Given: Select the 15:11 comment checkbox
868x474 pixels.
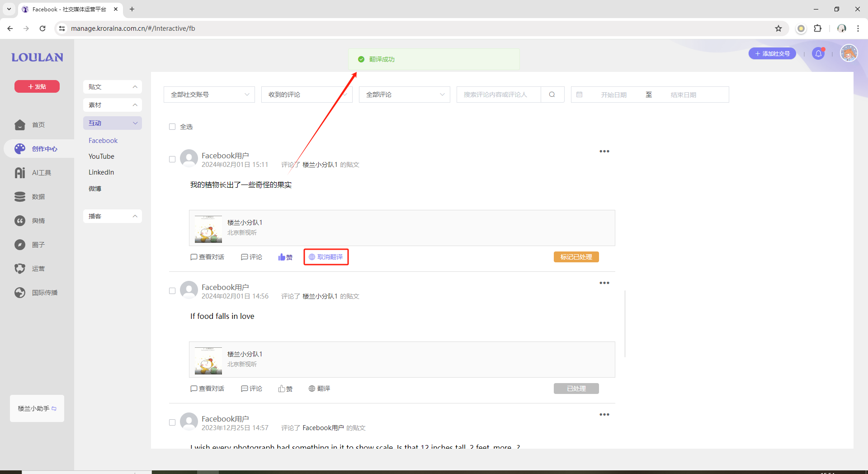Looking at the screenshot, I should (x=172, y=159).
